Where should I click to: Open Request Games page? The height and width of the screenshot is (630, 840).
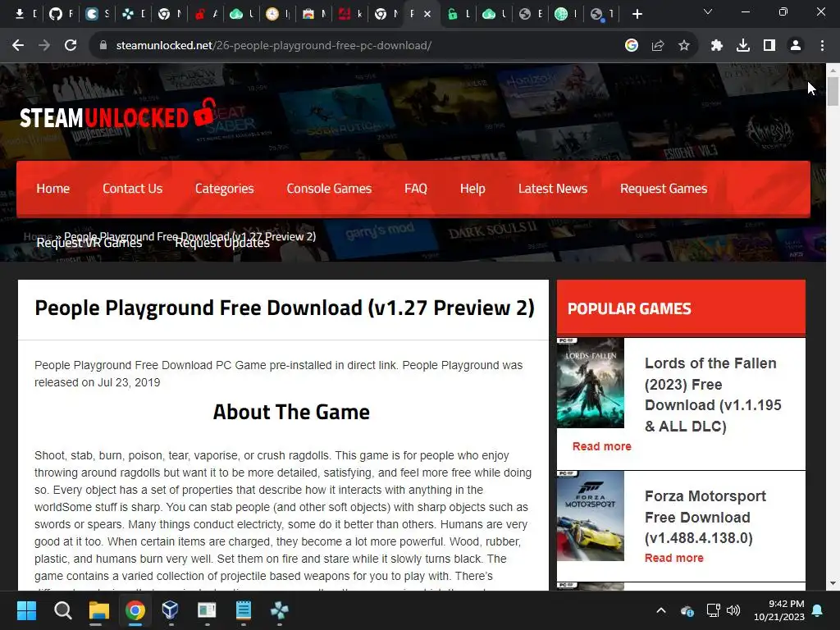point(664,189)
